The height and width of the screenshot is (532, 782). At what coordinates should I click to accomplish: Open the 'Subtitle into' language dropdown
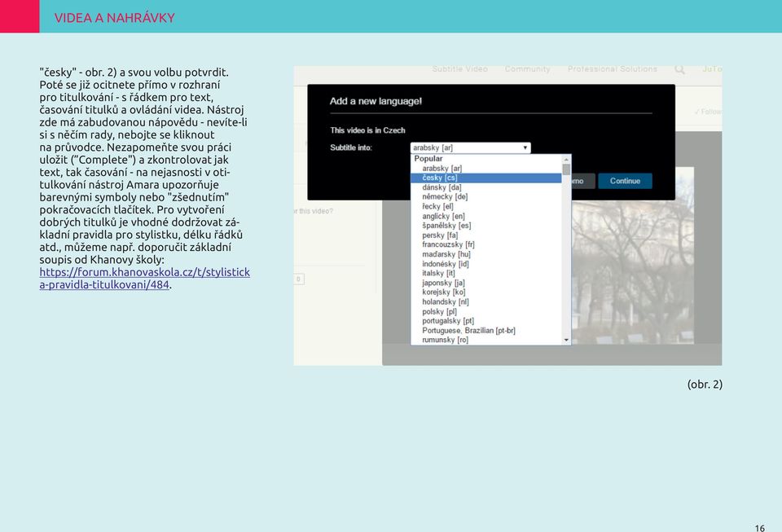tap(470, 147)
